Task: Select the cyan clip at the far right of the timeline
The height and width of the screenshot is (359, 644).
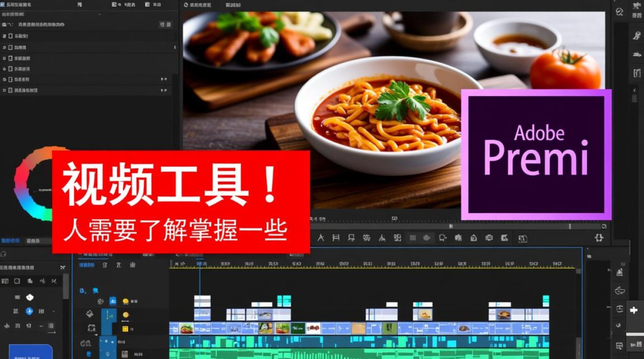Action: pyautogui.click(x=546, y=301)
